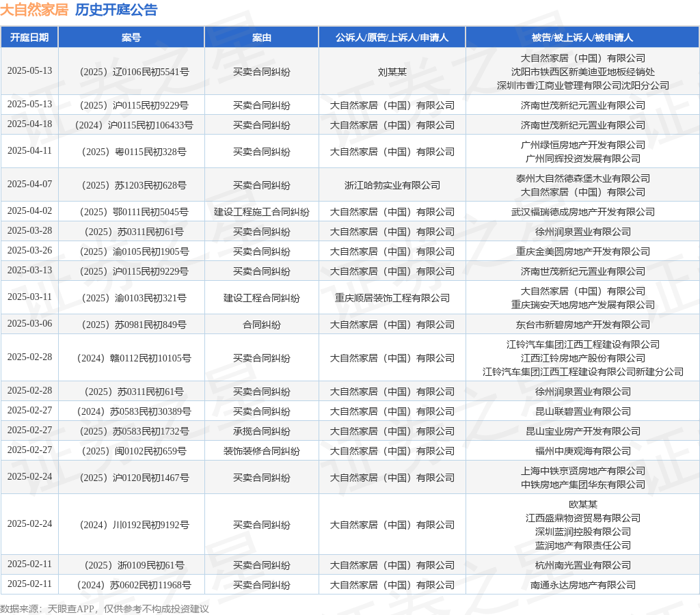Select defendant 重庆瑞安天地房地产发展有限公司
700x615 pixels.
[x=582, y=305]
